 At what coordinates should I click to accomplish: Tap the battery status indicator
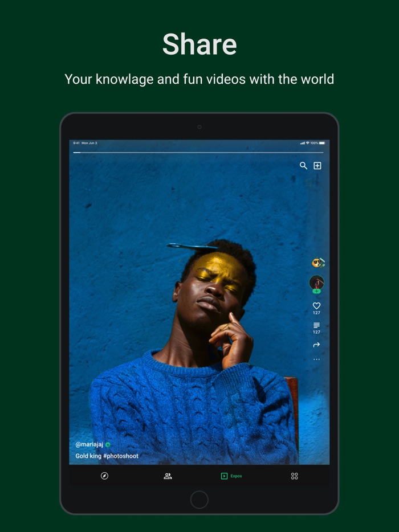tap(322, 143)
